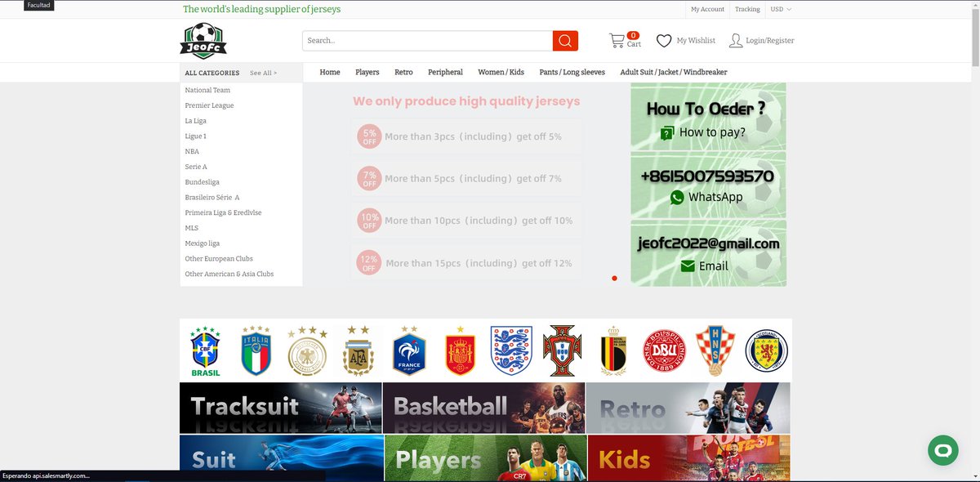Image resolution: width=980 pixels, height=482 pixels.
Task: Click the WhatsApp icon
Action: pyautogui.click(x=677, y=197)
